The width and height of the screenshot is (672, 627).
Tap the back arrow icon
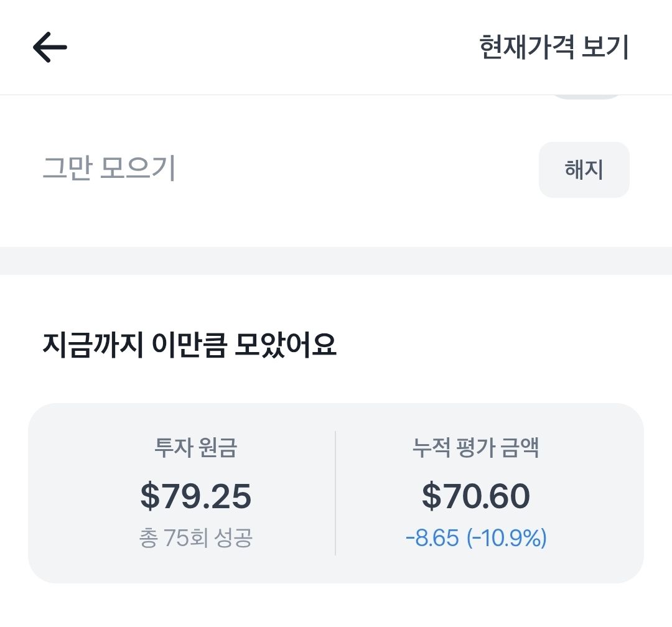point(50,48)
